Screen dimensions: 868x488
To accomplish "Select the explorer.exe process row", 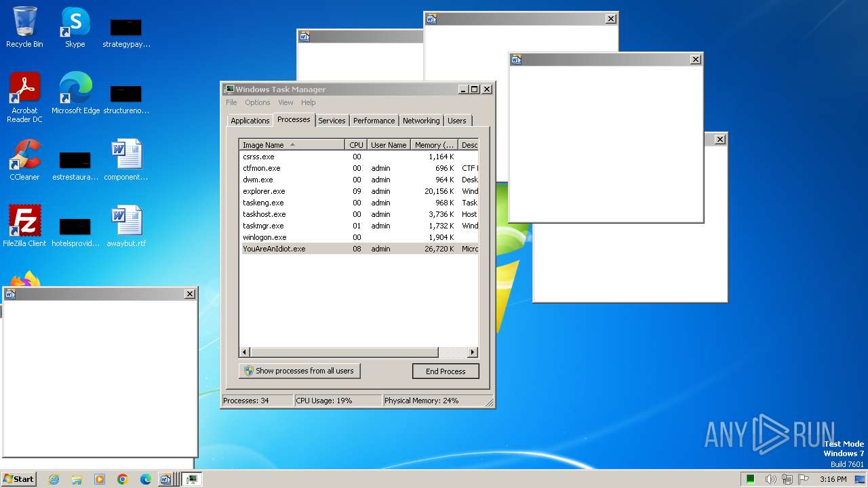I will coord(359,191).
